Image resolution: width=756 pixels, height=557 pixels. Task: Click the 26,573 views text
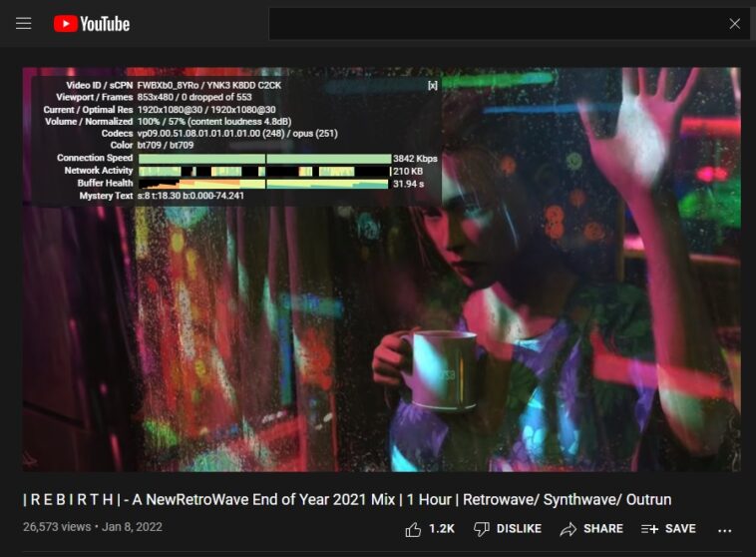coord(57,527)
